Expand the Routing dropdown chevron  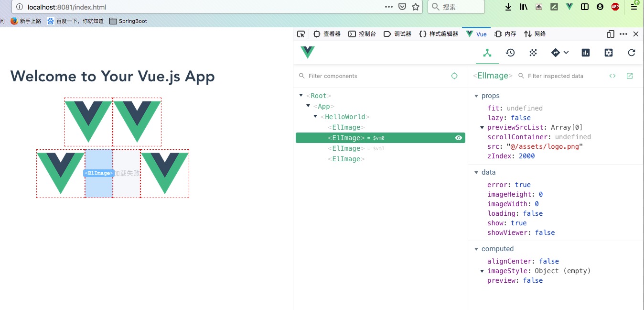tap(566, 53)
